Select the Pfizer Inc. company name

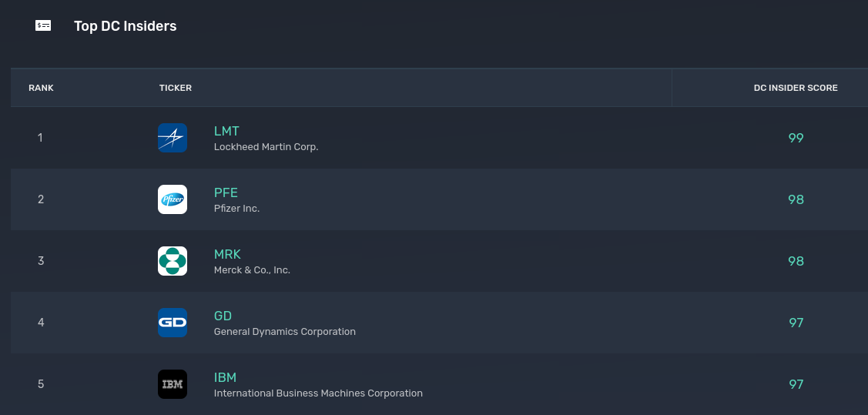click(237, 209)
